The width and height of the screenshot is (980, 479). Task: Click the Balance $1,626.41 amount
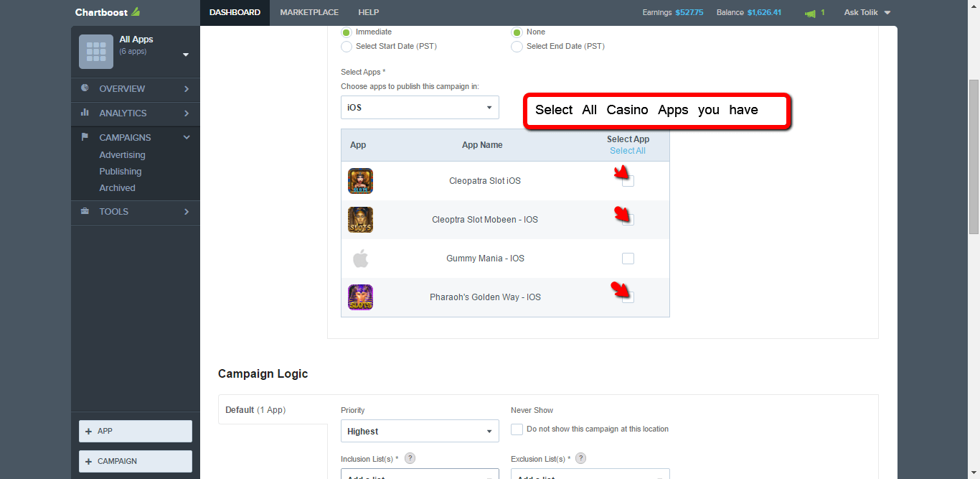764,12
